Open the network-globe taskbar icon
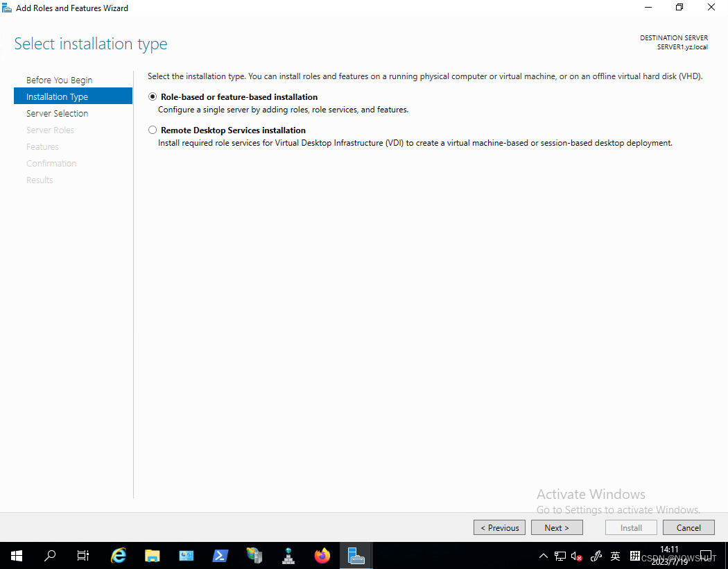 (x=288, y=556)
